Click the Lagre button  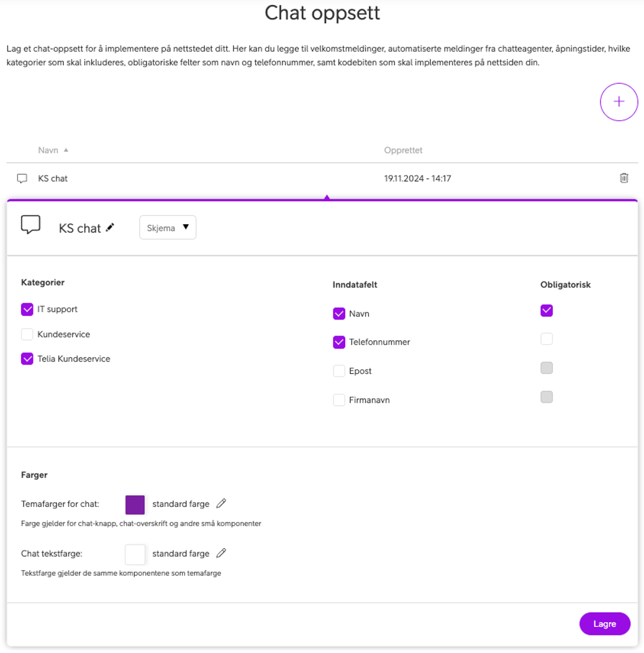[x=604, y=624]
